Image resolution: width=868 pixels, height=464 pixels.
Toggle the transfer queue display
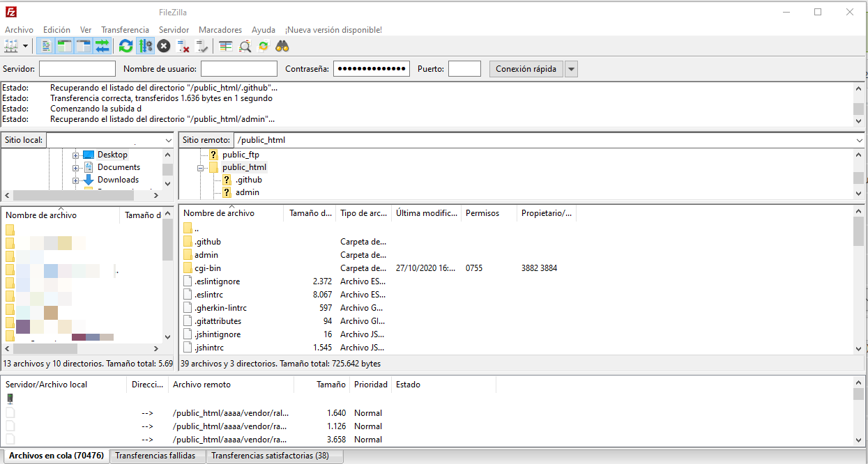tap(102, 46)
